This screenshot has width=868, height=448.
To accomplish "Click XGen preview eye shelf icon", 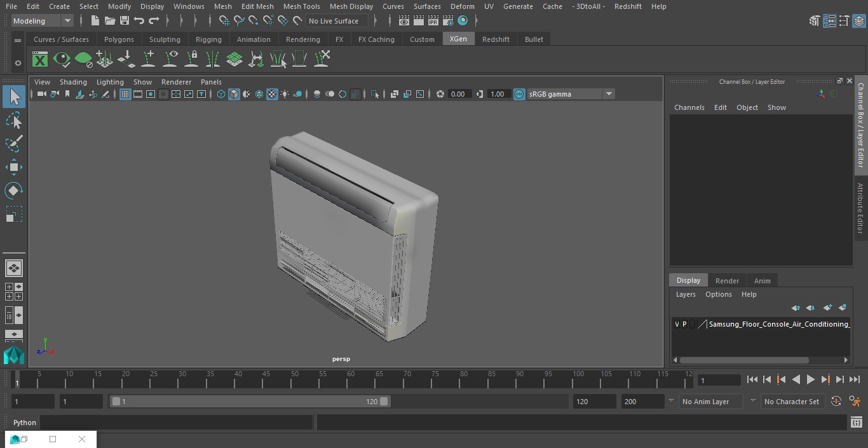I will (62, 60).
